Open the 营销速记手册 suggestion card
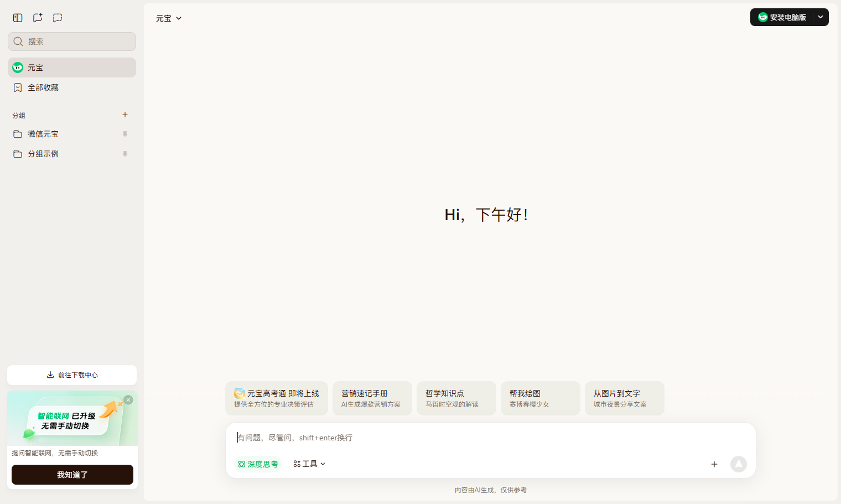 coord(372,398)
